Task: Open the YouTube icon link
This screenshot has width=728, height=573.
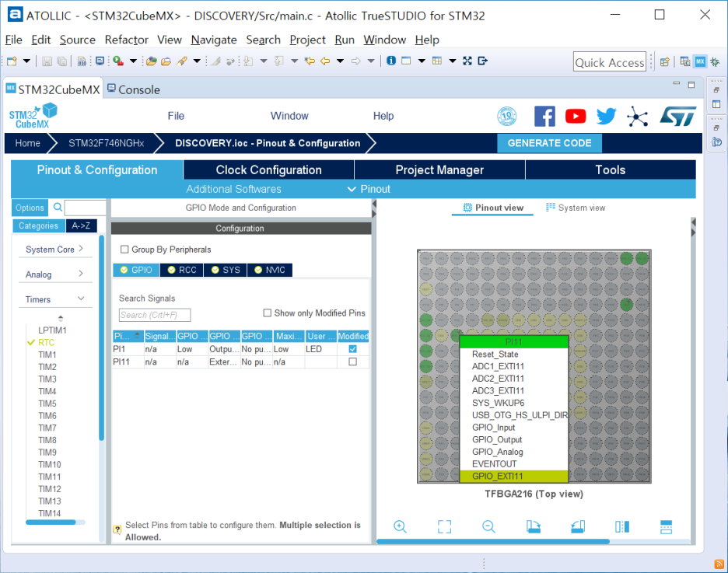Action: coord(576,116)
